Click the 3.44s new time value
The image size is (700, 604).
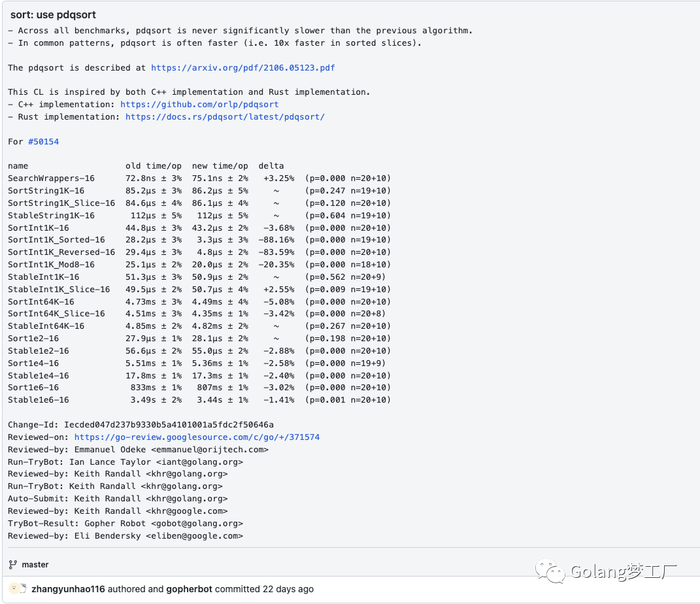coord(209,400)
